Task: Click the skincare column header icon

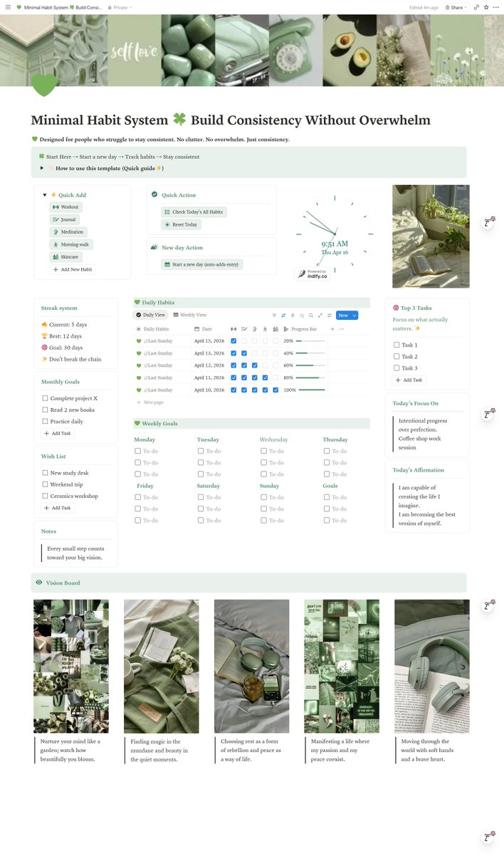Action: [x=275, y=329]
